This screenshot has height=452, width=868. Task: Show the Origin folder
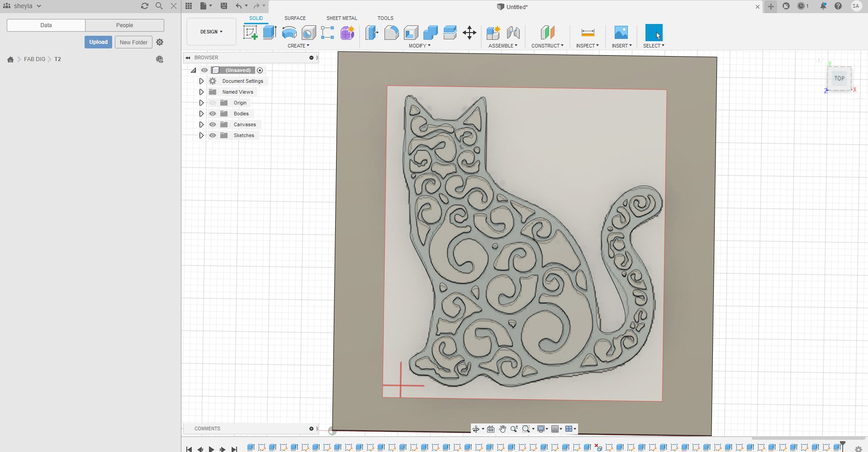213,103
